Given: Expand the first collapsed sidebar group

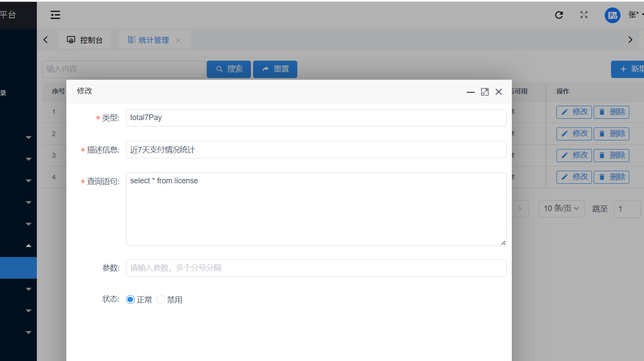Looking at the screenshot, I should pos(29,137).
